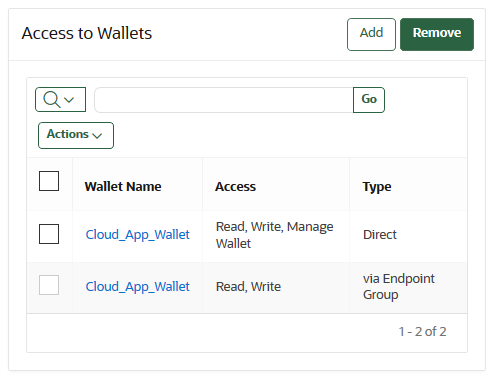
Task: Click the 'Access to Wallets' heading
Action: [x=87, y=33]
